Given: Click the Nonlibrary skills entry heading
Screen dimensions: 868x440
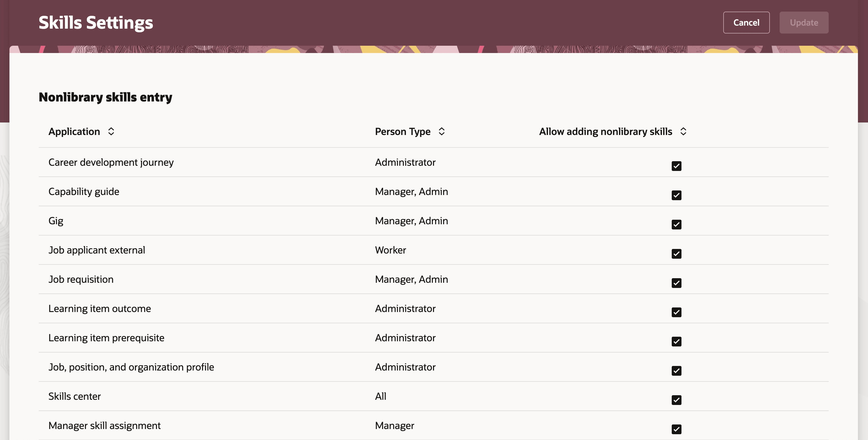Looking at the screenshot, I should (x=105, y=97).
